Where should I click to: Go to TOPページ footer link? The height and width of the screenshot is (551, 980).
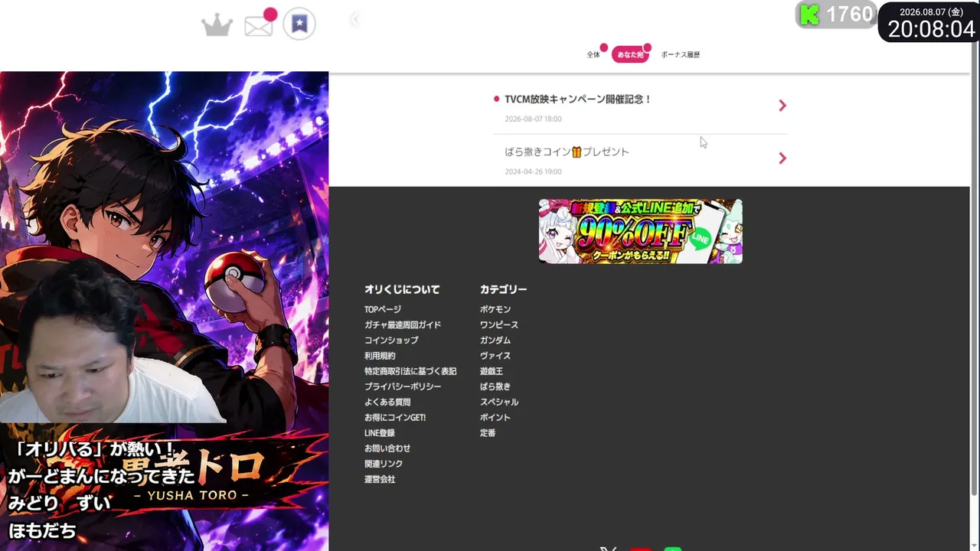pyautogui.click(x=383, y=309)
